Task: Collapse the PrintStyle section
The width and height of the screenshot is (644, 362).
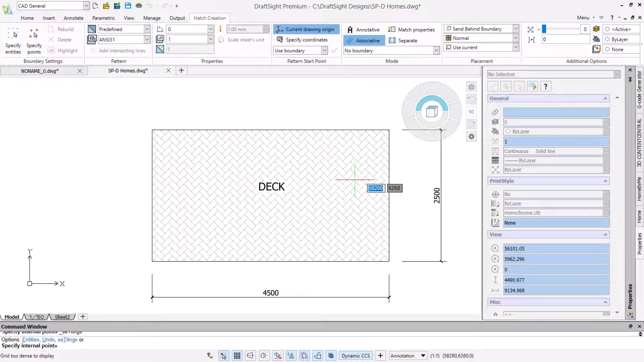Action: (605, 181)
